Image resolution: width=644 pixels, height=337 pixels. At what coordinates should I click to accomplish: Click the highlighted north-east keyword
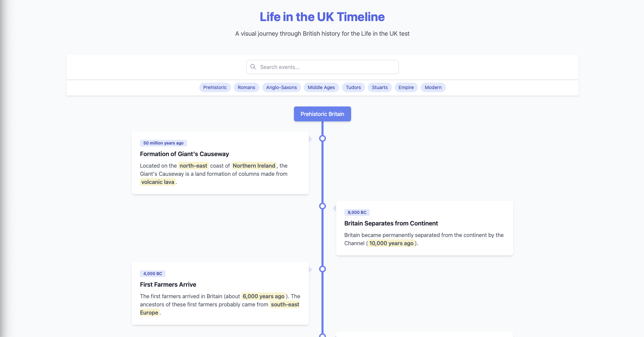(x=193, y=166)
